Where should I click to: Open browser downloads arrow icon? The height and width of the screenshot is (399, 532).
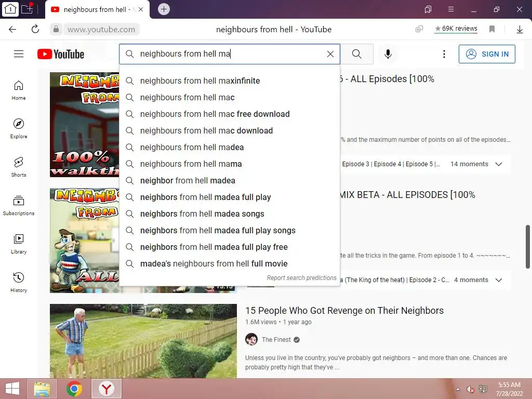point(520,30)
